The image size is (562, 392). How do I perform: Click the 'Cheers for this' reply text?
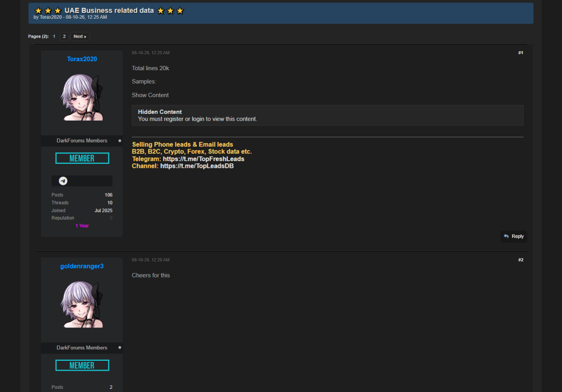151,276
